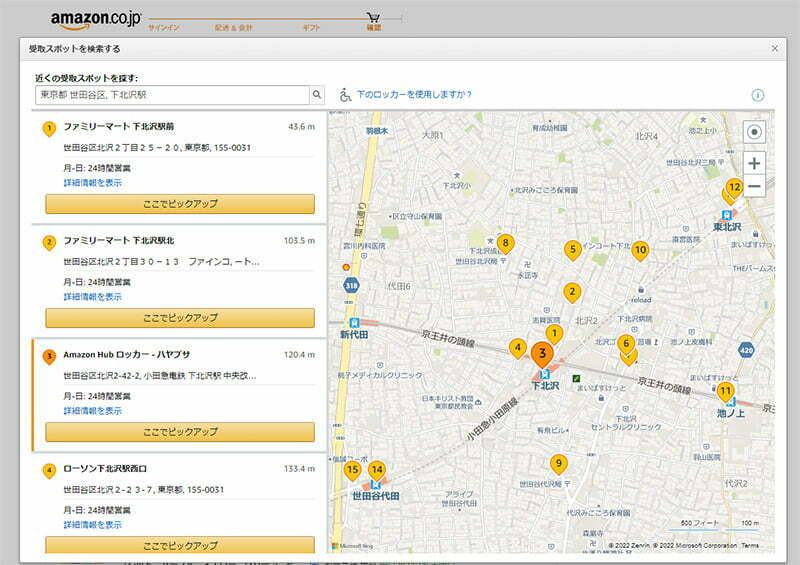Click the 43.6 m distance text
Viewport: 800px width, 565px height.
coord(302,127)
